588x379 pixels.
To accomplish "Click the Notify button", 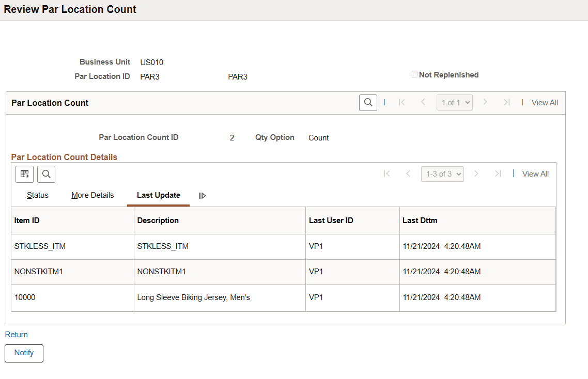I will point(24,353).
